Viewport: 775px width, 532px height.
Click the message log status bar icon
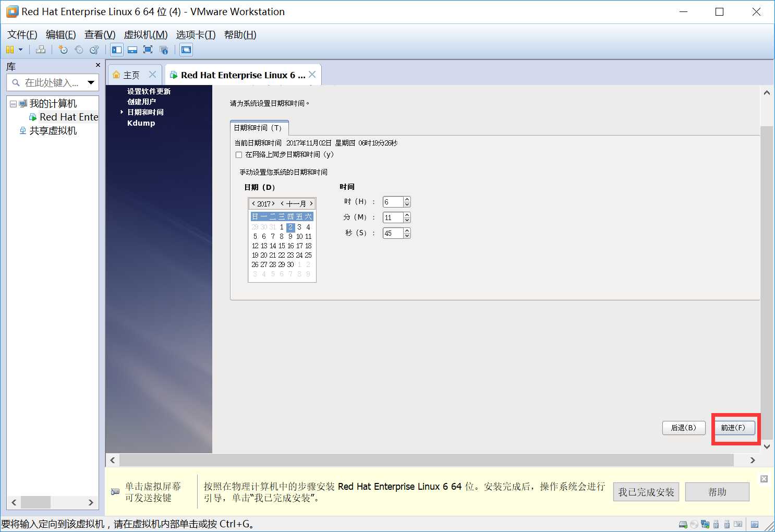point(755,524)
